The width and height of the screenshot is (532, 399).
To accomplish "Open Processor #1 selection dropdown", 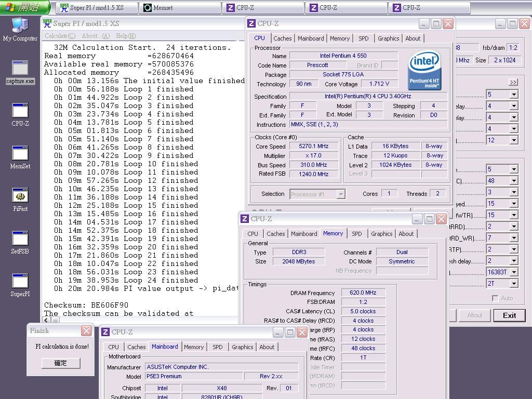I will click(317, 194).
